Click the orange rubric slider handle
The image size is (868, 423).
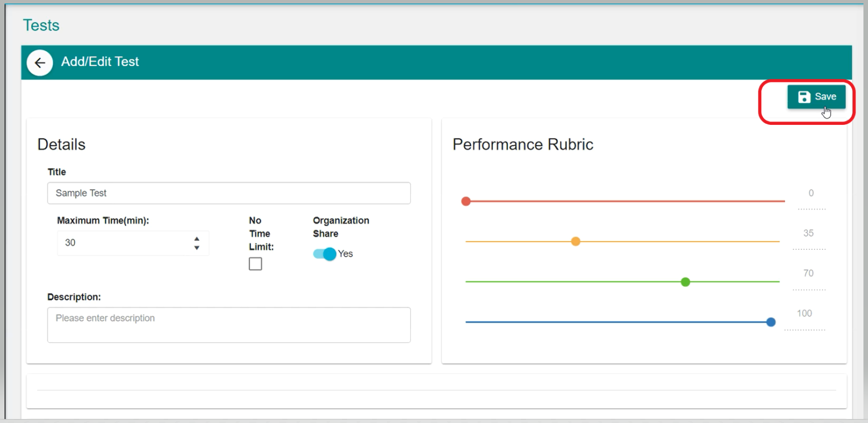coord(575,241)
